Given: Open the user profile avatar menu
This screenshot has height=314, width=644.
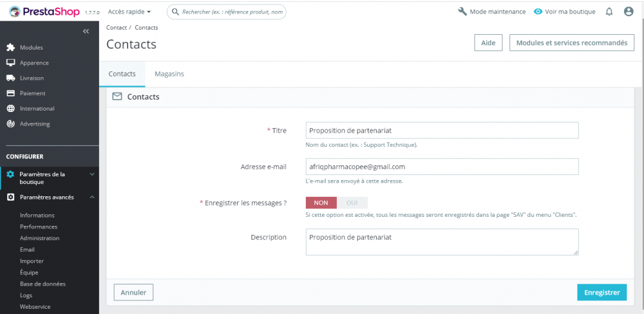Looking at the screenshot, I should point(629,12).
